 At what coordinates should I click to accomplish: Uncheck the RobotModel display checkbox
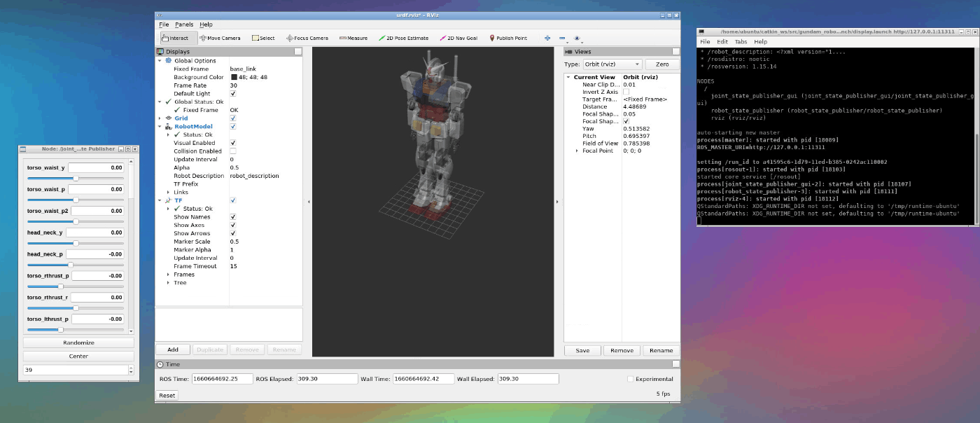pyautogui.click(x=233, y=127)
